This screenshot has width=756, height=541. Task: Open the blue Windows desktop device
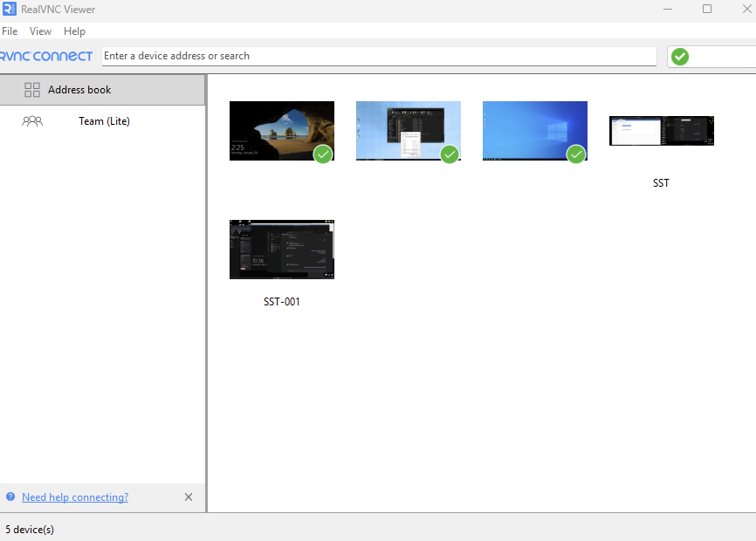(x=534, y=131)
